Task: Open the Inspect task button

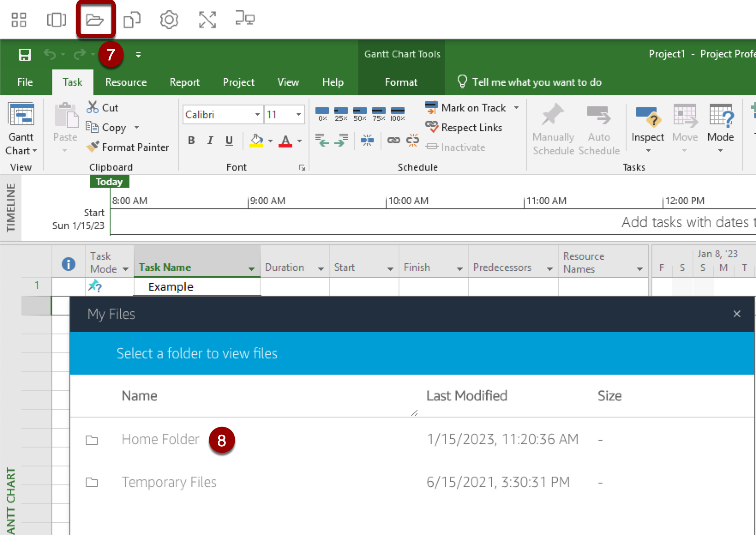Action: [648, 129]
